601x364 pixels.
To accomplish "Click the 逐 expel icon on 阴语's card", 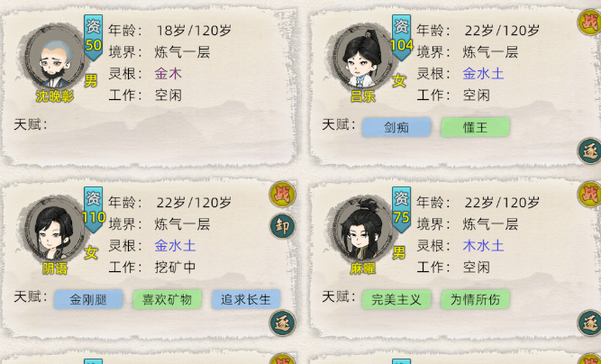I will 283,323.
